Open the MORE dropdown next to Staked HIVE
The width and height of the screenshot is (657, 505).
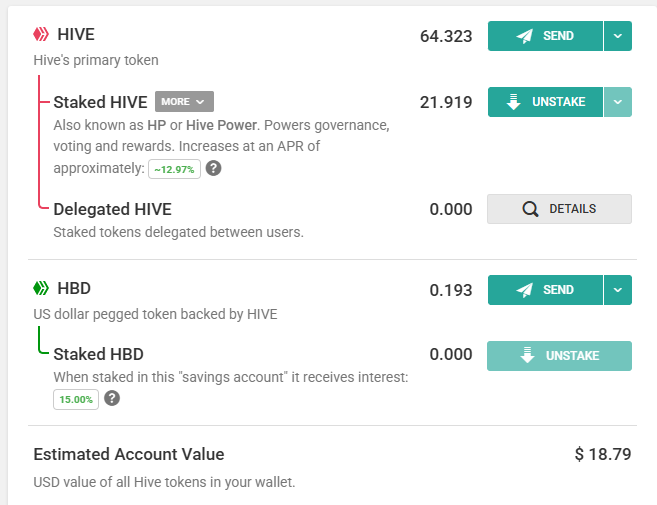tap(184, 102)
